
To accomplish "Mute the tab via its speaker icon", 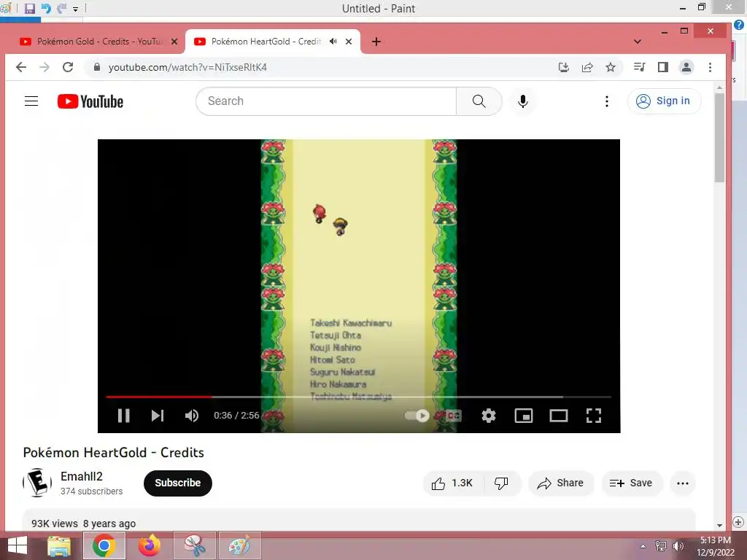I will [333, 42].
